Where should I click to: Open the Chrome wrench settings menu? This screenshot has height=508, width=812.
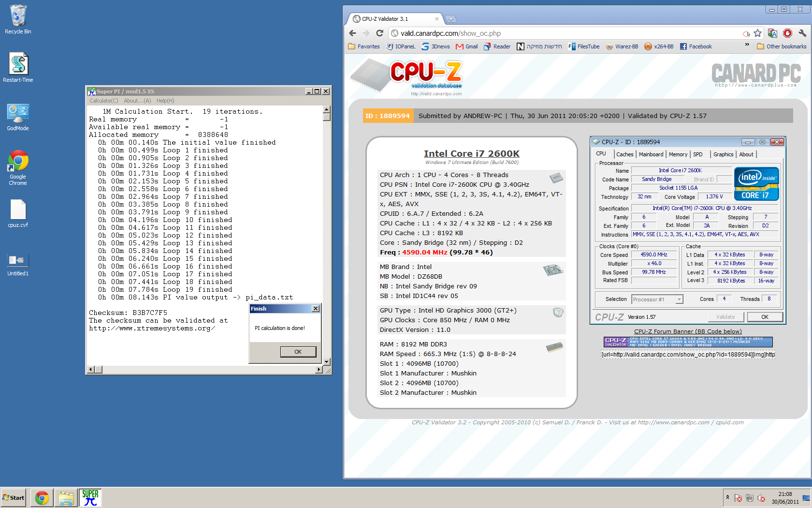pyautogui.click(x=802, y=33)
